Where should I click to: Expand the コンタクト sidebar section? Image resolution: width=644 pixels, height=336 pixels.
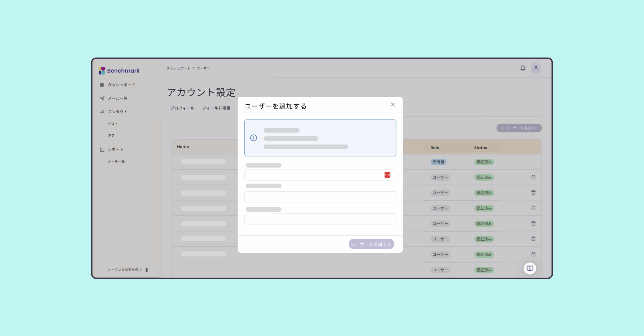(117, 112)
